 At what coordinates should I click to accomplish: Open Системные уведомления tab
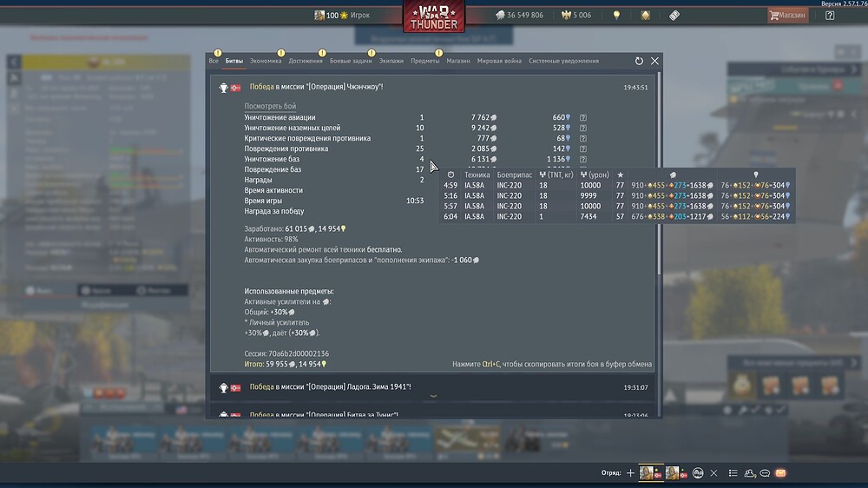tap(563, 61)
